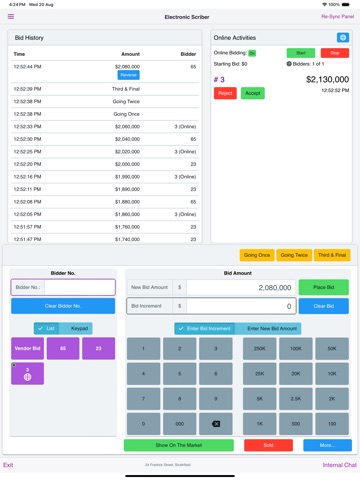Add 5K increment
The image size is (360, 480).
[x=259, y=399]
